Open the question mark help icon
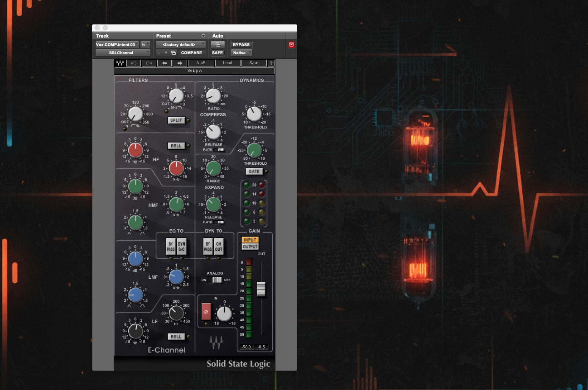 point(271,63)
